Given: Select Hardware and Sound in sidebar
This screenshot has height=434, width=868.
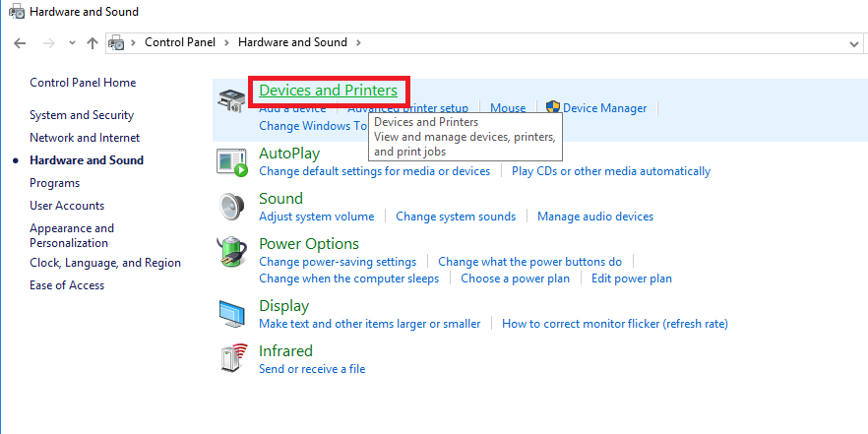Looking at the screenshot, I should pos(87,160).
